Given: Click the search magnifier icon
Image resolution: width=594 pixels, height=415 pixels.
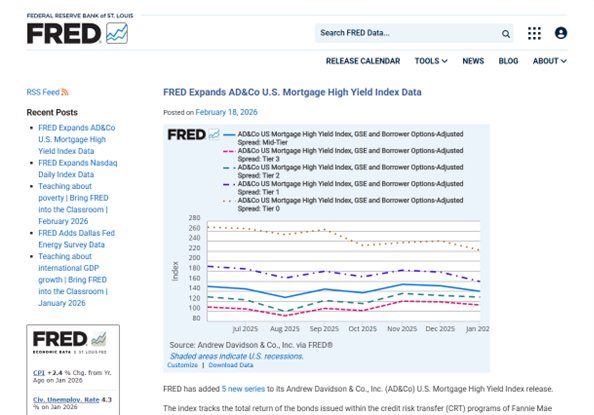Looking at the screenshot, I should (x=506, y=34).
